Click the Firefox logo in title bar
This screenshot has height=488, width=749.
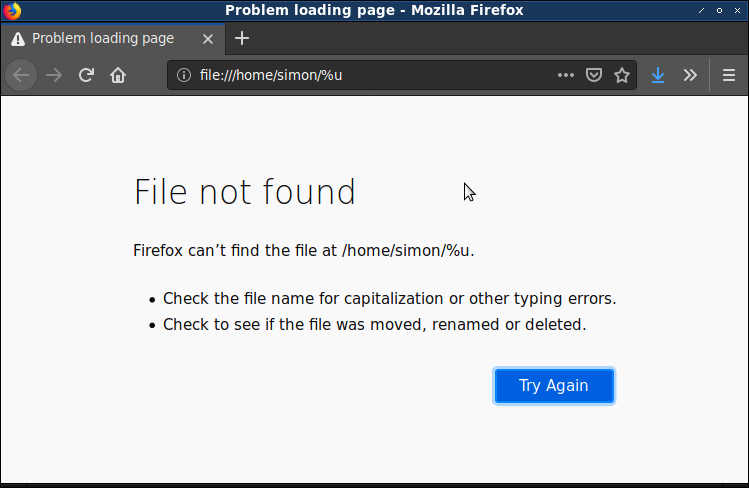[x=11, y=10]
